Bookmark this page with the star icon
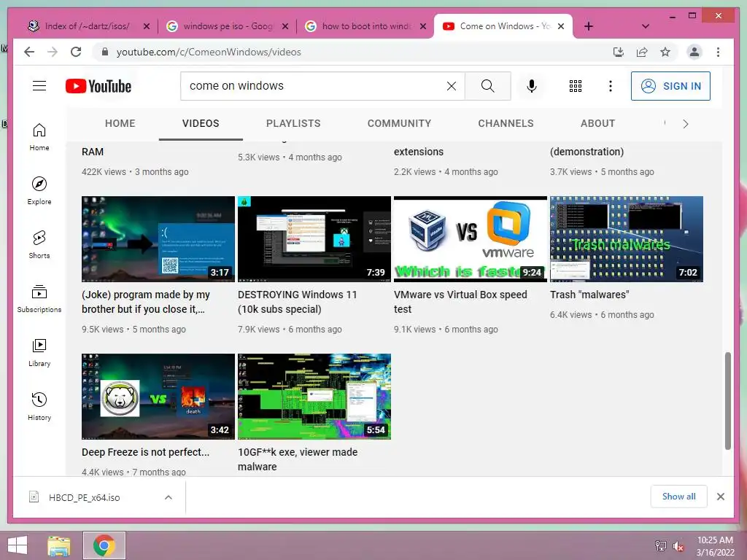The height and width of the screenshot is (560, 747). tap(665, 52)
